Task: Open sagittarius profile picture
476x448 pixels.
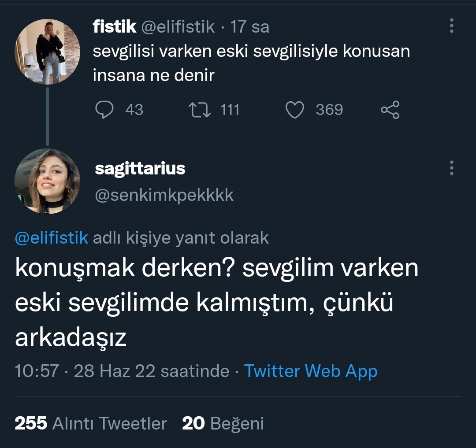Action: point(48,181)
